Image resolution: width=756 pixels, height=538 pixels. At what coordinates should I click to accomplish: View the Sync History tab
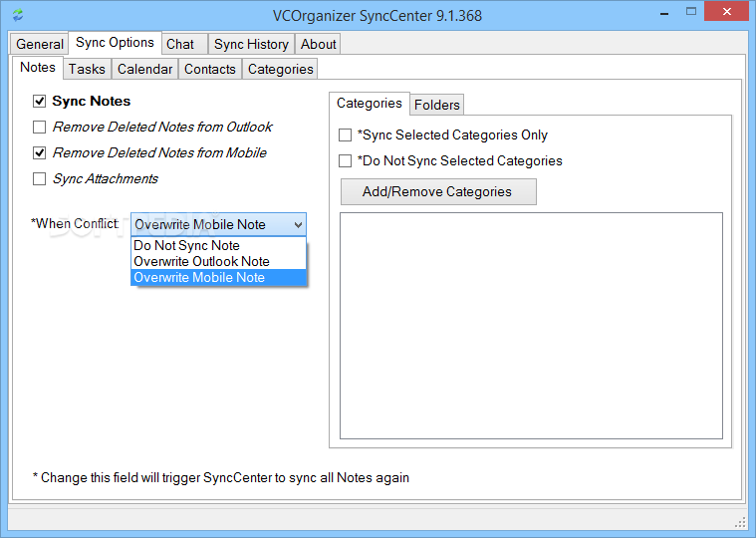[251, 44]
